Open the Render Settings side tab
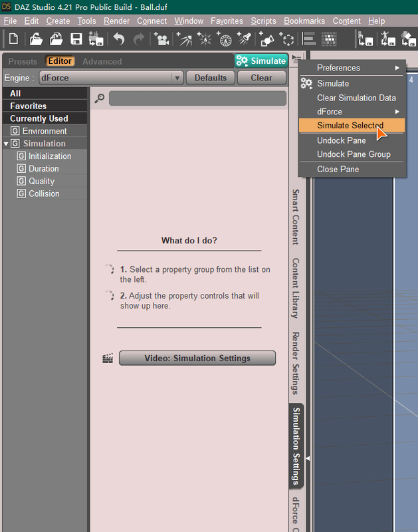Screen dimensions: 418x532 click(296, 363)
